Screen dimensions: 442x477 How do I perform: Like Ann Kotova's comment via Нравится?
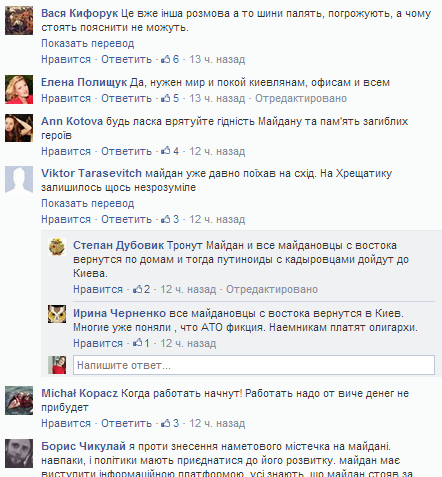coord(66,151)
